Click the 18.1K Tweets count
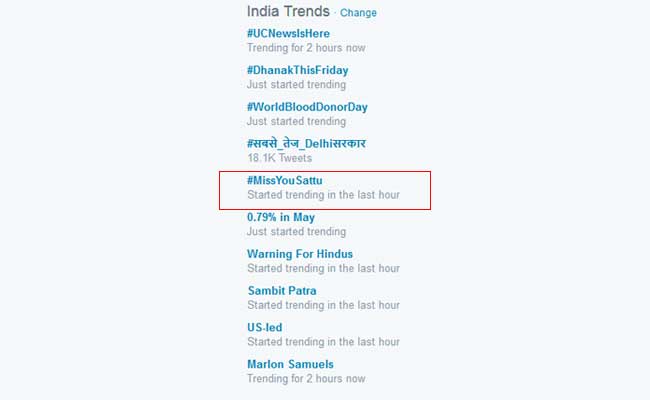The image size is (650, 400). point(279,158)
